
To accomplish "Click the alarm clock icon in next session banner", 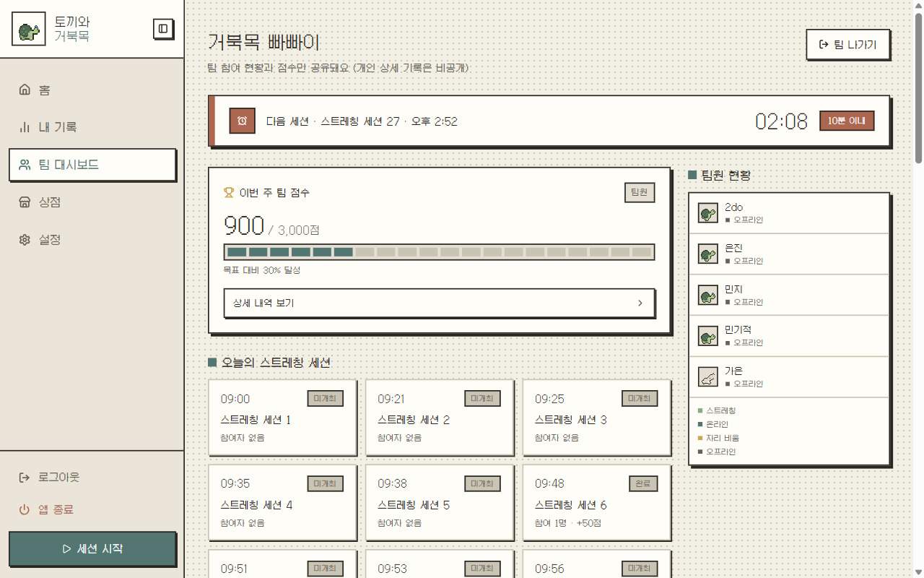I will [243, 121].
